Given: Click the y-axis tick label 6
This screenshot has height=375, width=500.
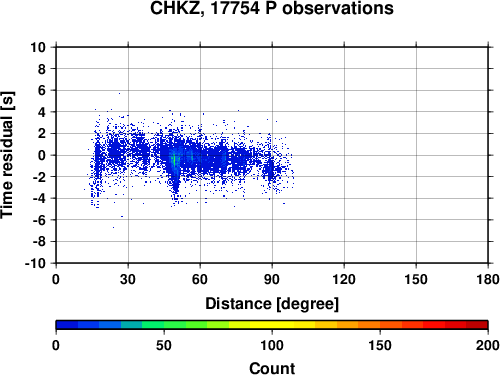Looking at the screenshot, I should tap(42, 90).
